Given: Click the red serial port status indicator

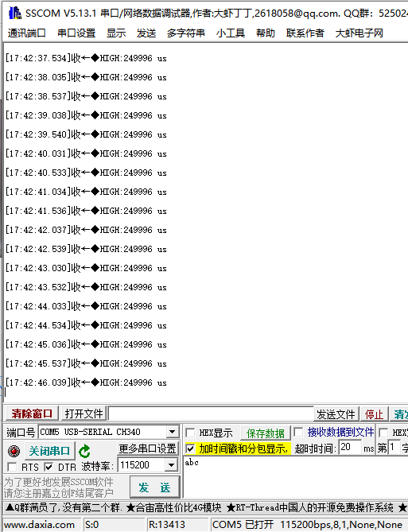Looking at the screenshot, I should 14,451.
